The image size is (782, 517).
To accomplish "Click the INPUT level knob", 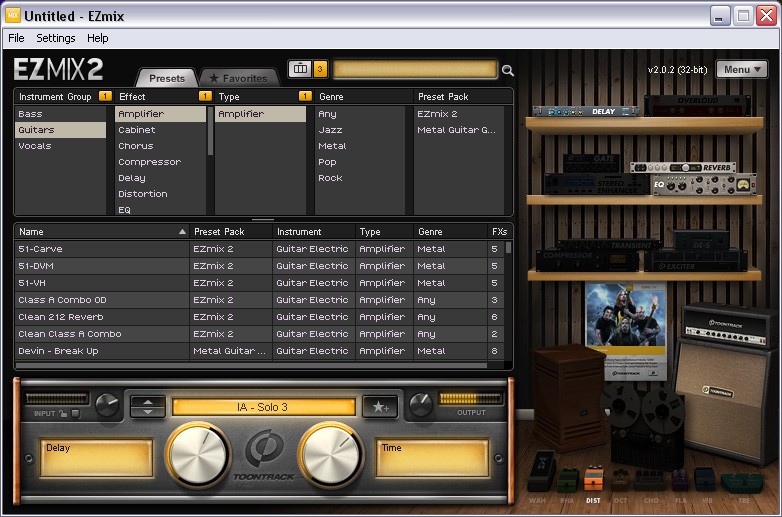I will coord(107,404).
